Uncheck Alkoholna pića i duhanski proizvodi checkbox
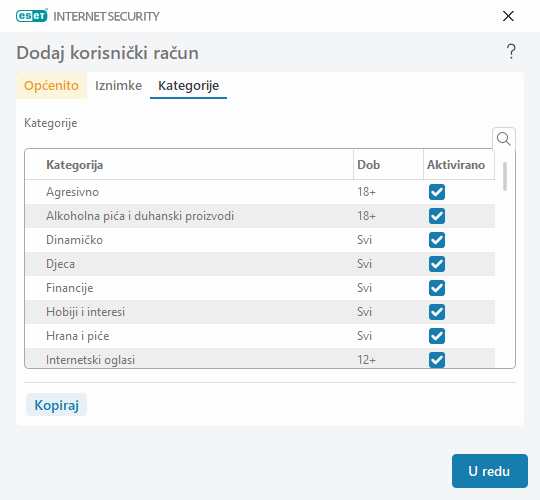The image size is (540, 500). click(x=437, y=216)
